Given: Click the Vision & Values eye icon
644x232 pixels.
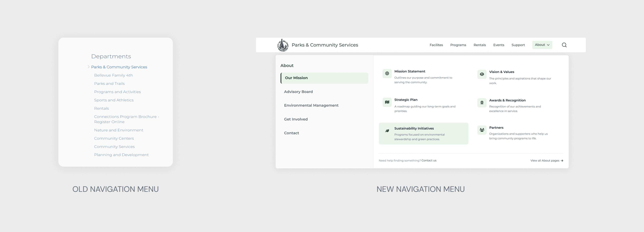Looking at the screenshot, I should click(x=482, y=74).
